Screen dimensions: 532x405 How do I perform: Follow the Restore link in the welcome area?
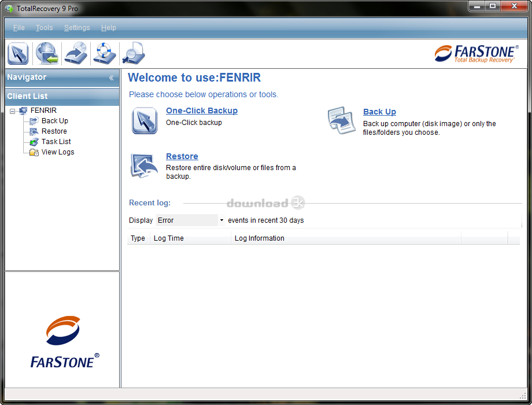point(182,156)
